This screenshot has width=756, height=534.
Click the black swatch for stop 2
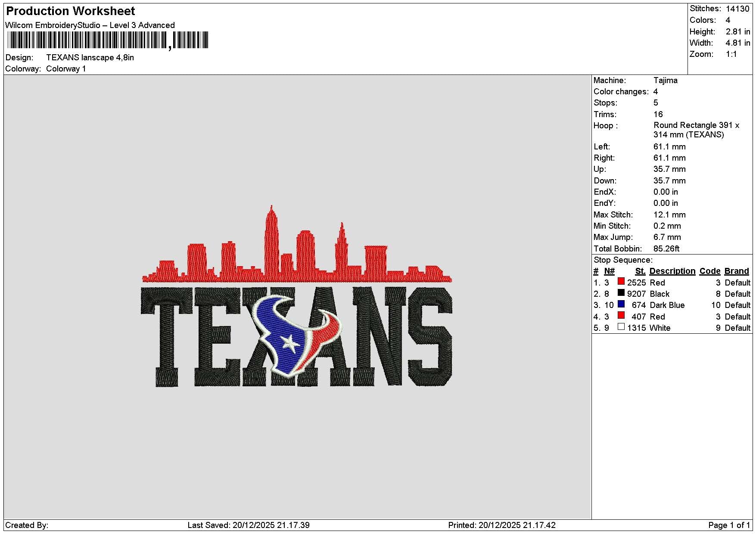[x=621, y=293]
